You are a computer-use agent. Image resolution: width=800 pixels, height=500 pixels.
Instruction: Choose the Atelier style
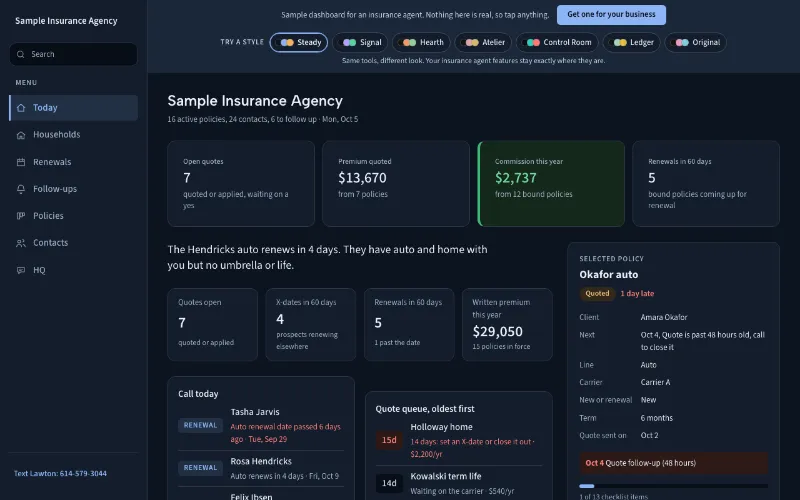point(483,42)
